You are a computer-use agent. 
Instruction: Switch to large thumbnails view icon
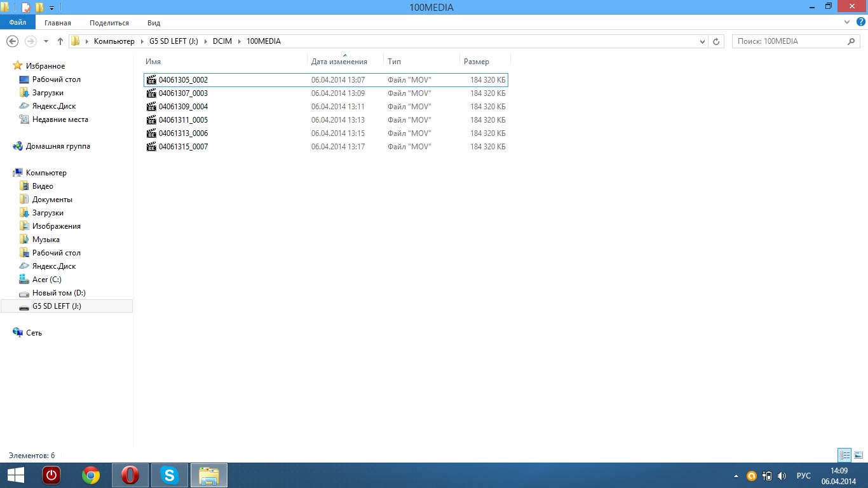tap(858, 455)
